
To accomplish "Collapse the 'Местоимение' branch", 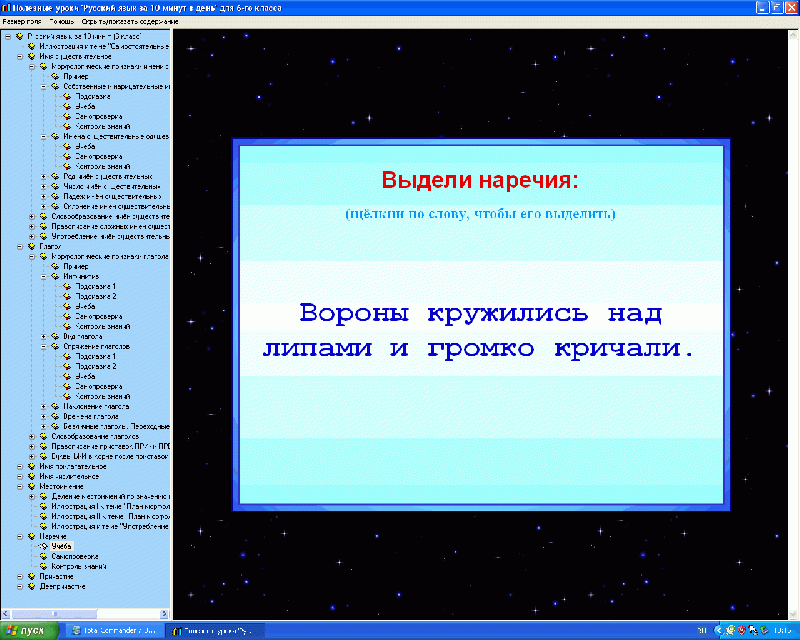I will (20, 486).
